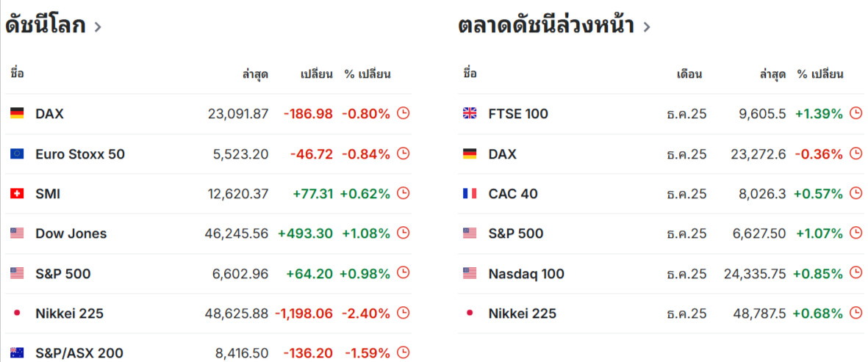This screenshot has height=362, width=868.
Task: Click the ดัชนีโลก heading
Action: point(46,26)
